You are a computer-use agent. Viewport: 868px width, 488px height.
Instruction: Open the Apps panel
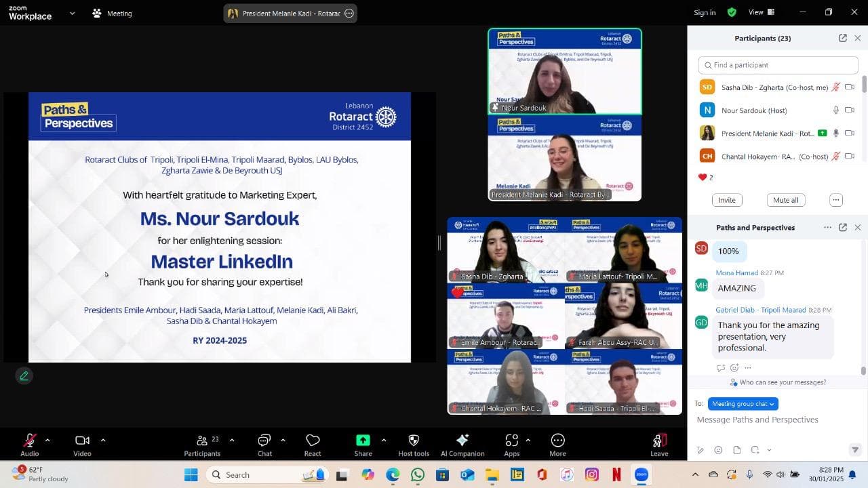(x=512, y=441)
